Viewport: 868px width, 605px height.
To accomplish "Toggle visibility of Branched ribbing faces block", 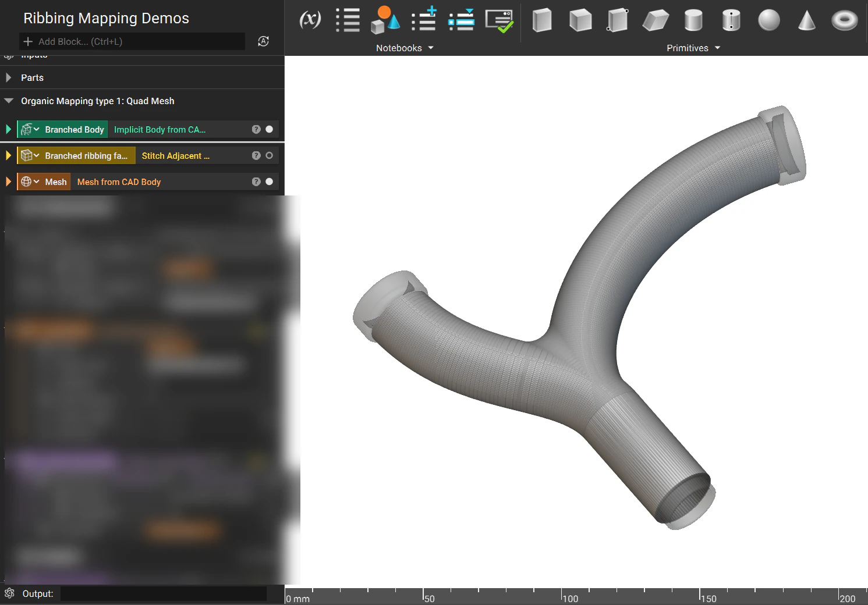I will point(269,155).
